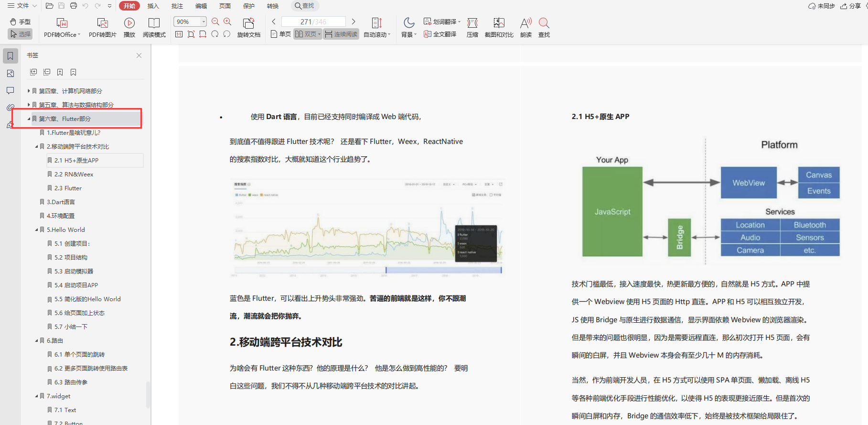Viewport: 868px width, 425px height.
Task: Click the page number input field
Action: tap(313, 22)
